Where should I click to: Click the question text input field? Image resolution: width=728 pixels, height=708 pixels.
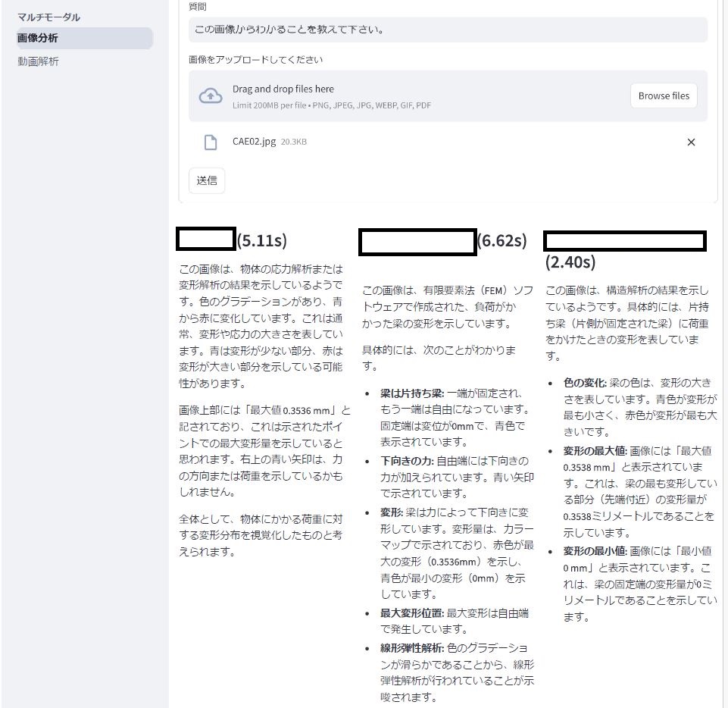(x=448, y=30)
